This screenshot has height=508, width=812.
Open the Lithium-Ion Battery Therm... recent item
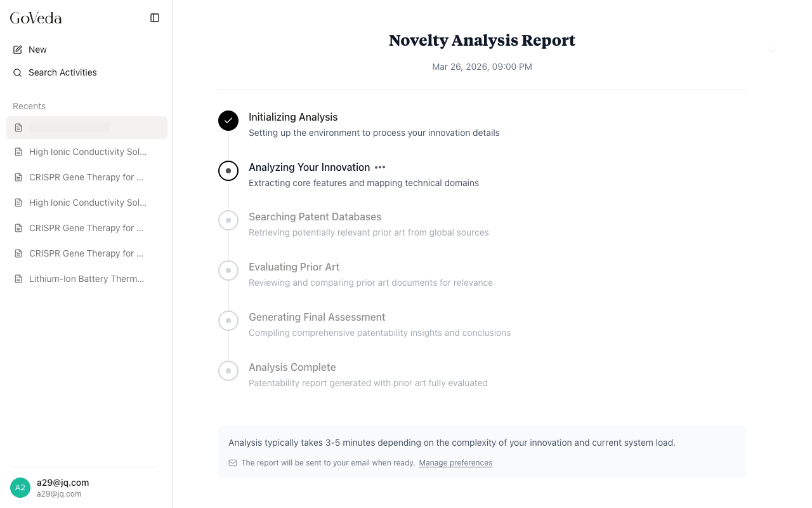[x=86, y=279]
